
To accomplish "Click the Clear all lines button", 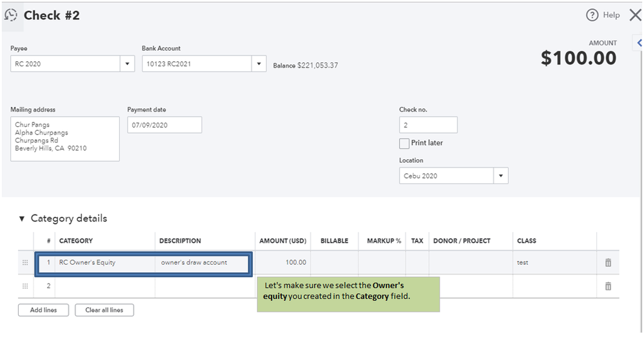I will click(x=104, y=310).
